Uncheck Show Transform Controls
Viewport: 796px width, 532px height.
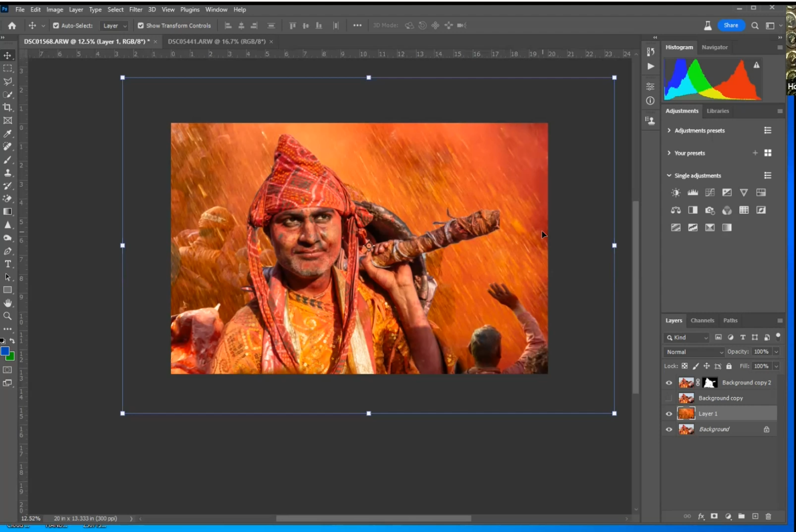coord(141,26)
